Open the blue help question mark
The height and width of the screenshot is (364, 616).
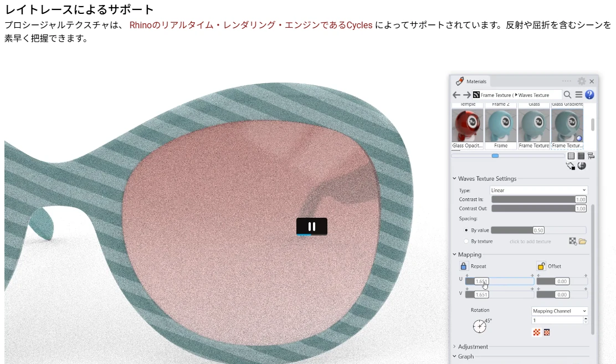coord(589,95)
